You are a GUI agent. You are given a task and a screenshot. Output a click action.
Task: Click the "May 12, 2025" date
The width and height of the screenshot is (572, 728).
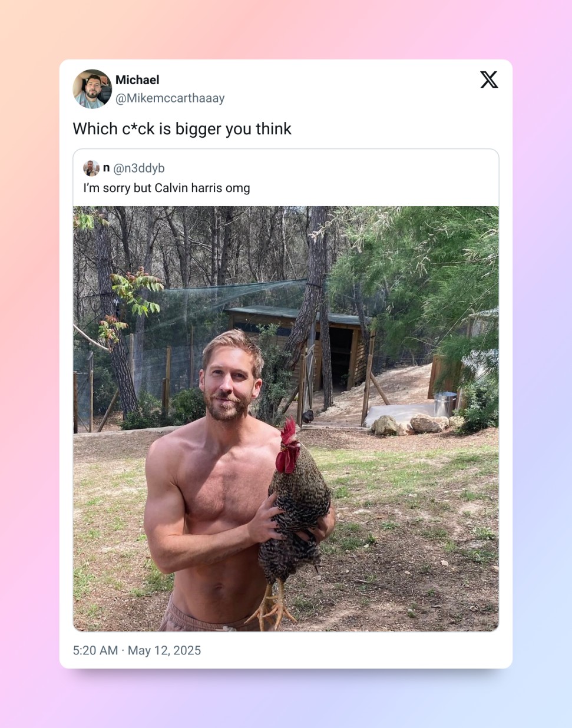pos(164,650)
